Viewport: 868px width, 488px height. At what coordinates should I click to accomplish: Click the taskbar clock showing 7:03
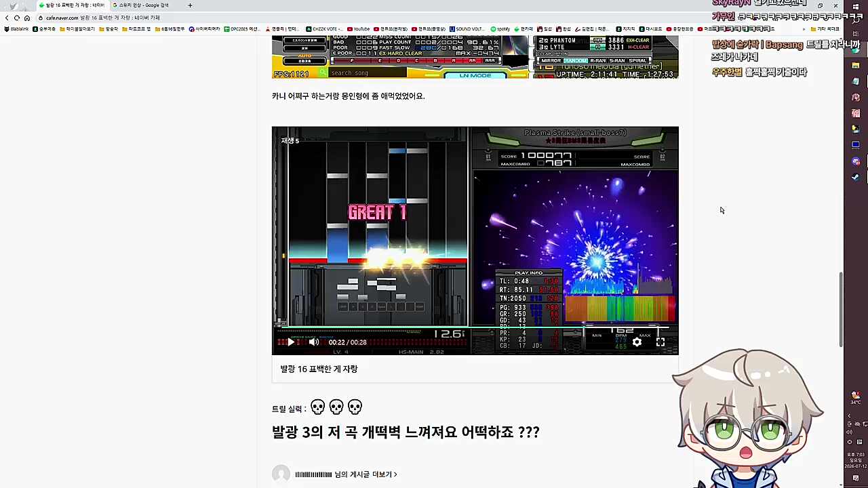(856, 460)
